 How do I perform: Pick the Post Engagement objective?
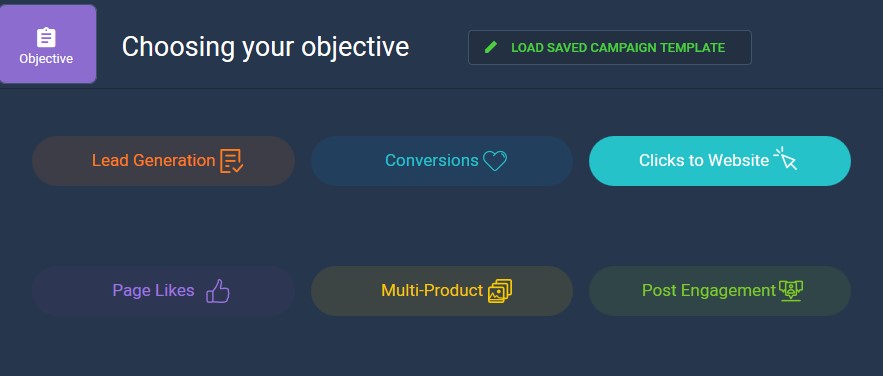point(720,291)
